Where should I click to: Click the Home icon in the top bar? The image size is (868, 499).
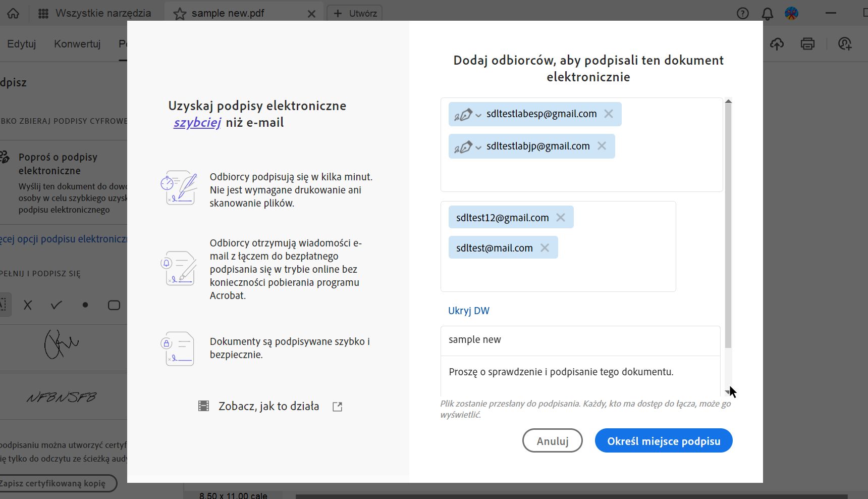[x=13, y=14]
